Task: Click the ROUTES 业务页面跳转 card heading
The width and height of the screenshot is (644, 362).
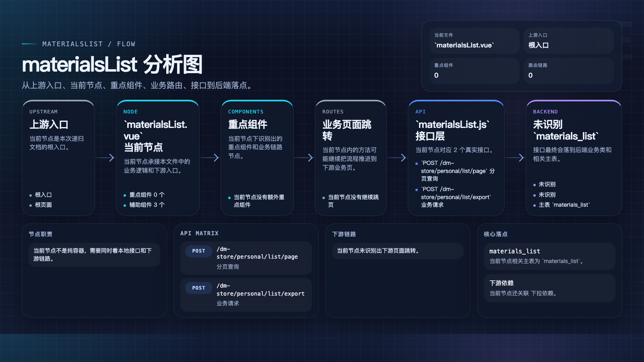Action: pyautogui.click(x=347, y=130)
